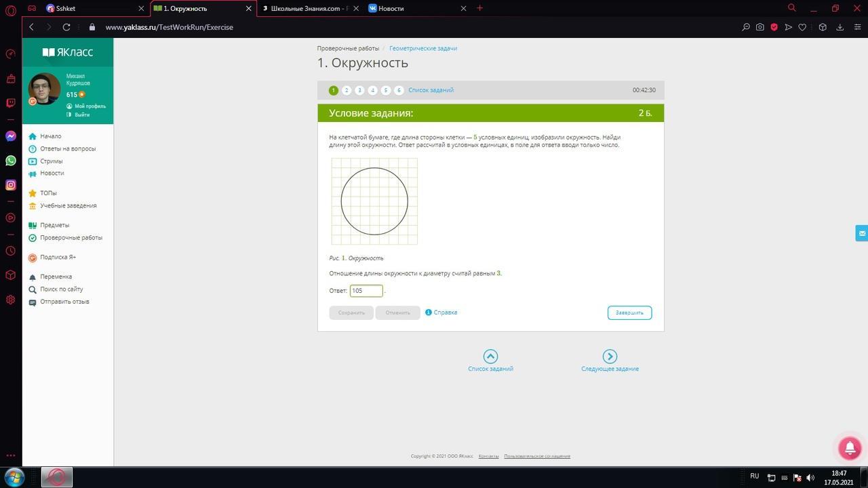Open the Список заданий up-arrow button
Image resolution: width=868 pixels, height=488 pixels.
(x=490, y=357)
